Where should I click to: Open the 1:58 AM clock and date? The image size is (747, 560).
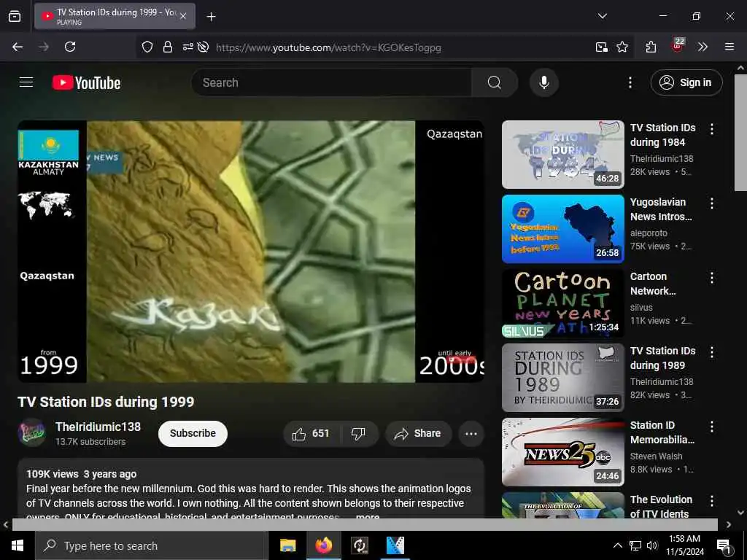684,545
